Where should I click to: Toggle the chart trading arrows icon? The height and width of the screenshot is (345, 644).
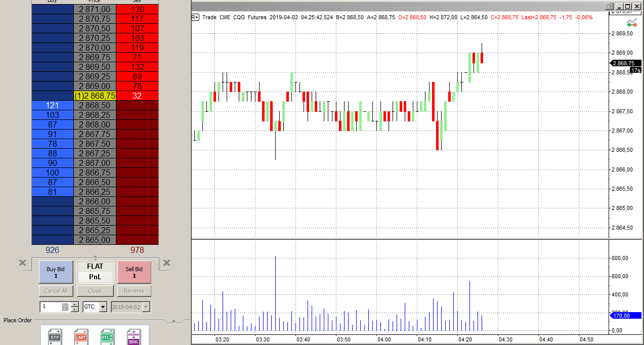(632, 23)
